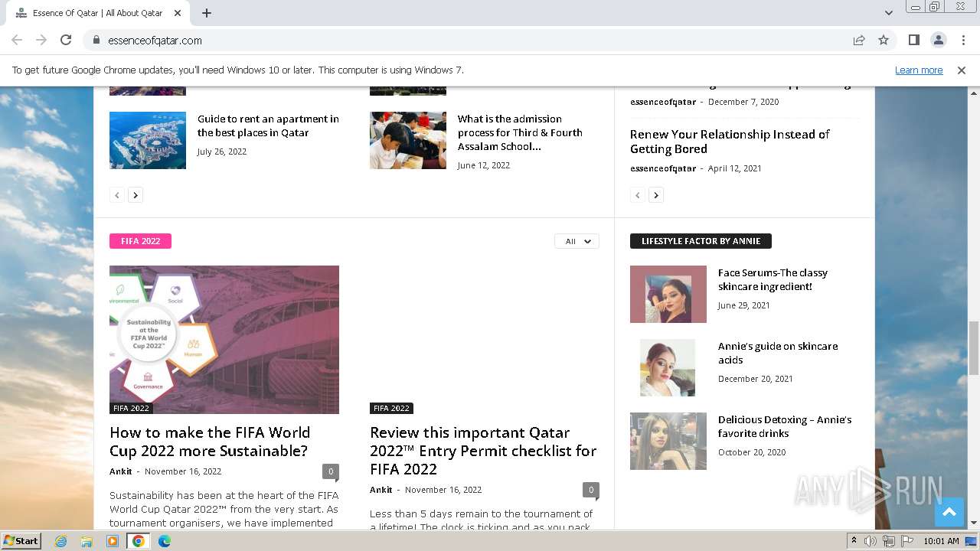
Task: Show next posts in the left block
Action: 136,195
